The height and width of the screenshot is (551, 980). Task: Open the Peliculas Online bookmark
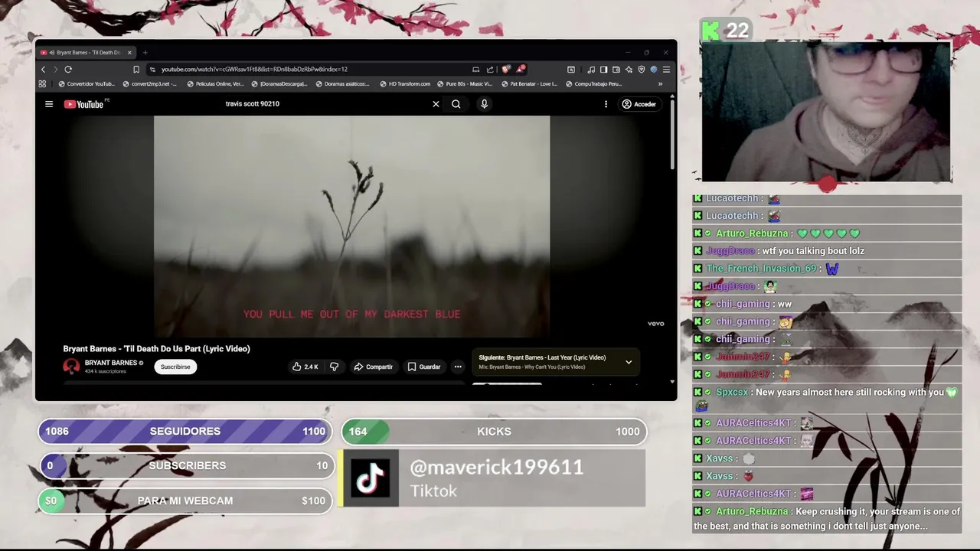(215, 84)
